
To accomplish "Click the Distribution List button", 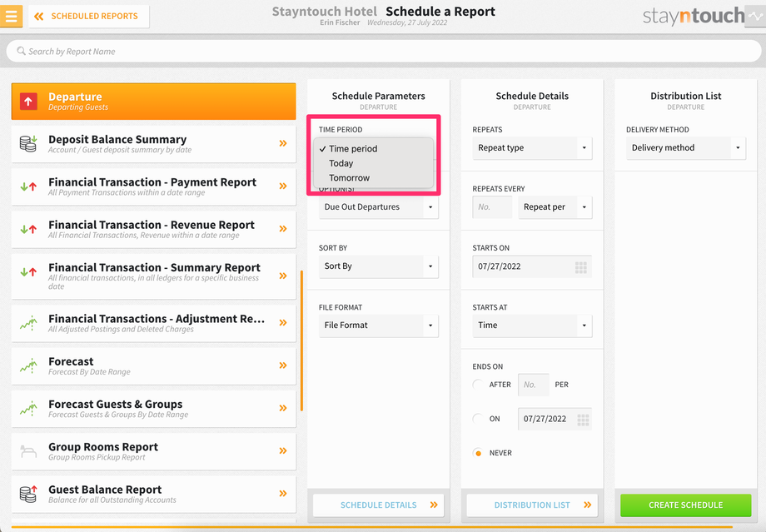I will 532,505.
